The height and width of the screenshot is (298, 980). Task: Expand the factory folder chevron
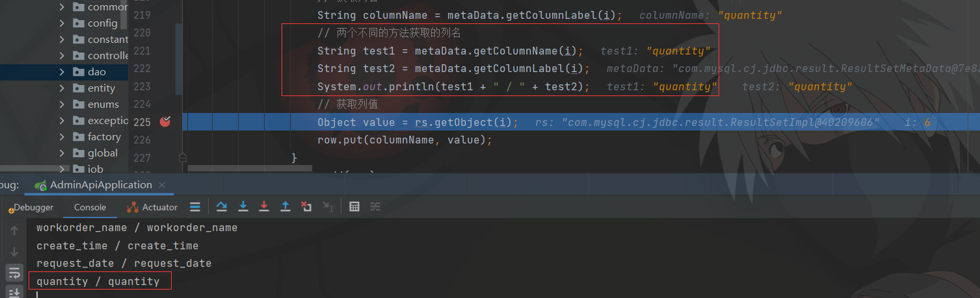pyautogui.click(x=62, y=137)
